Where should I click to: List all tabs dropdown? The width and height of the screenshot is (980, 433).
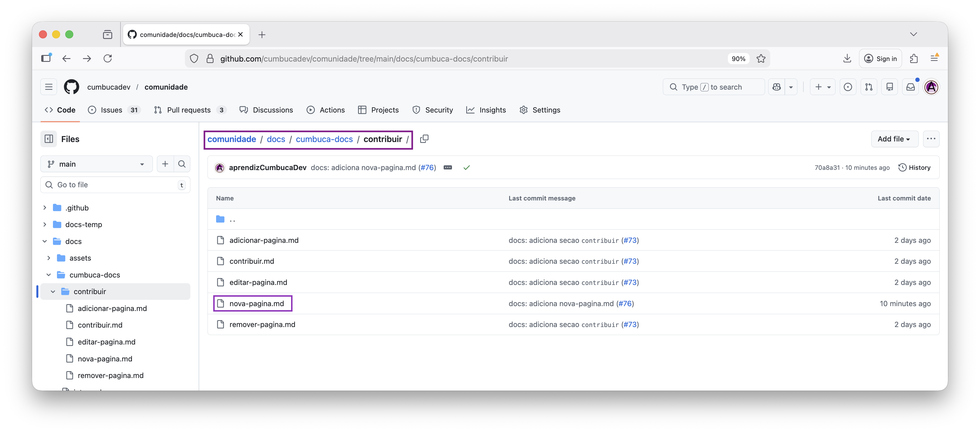913,34
